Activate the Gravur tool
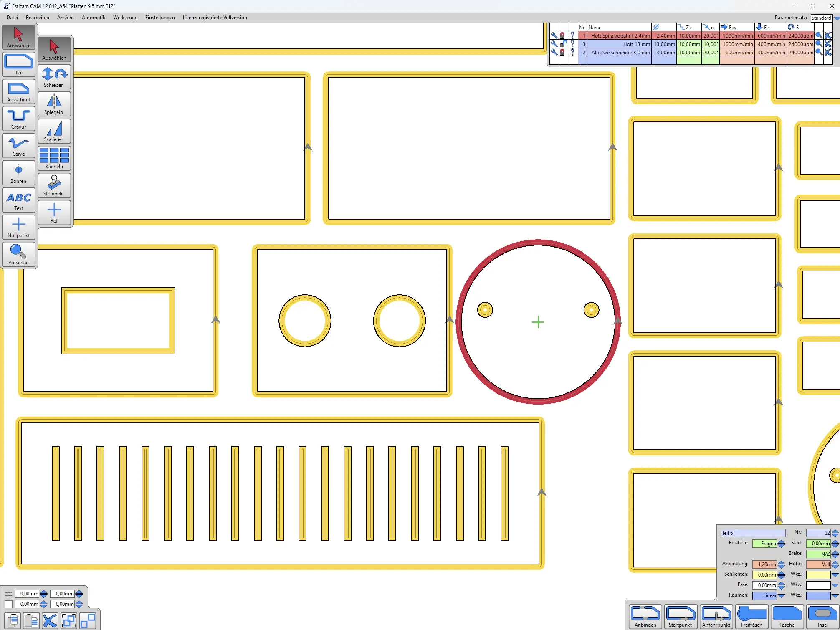Screen dimensions: 840x630 coord(18,118)
